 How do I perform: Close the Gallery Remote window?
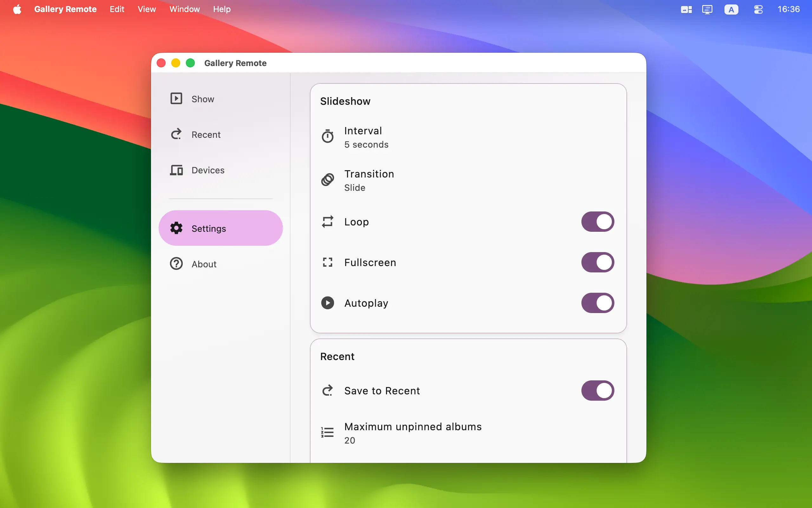tap(161, 63)
